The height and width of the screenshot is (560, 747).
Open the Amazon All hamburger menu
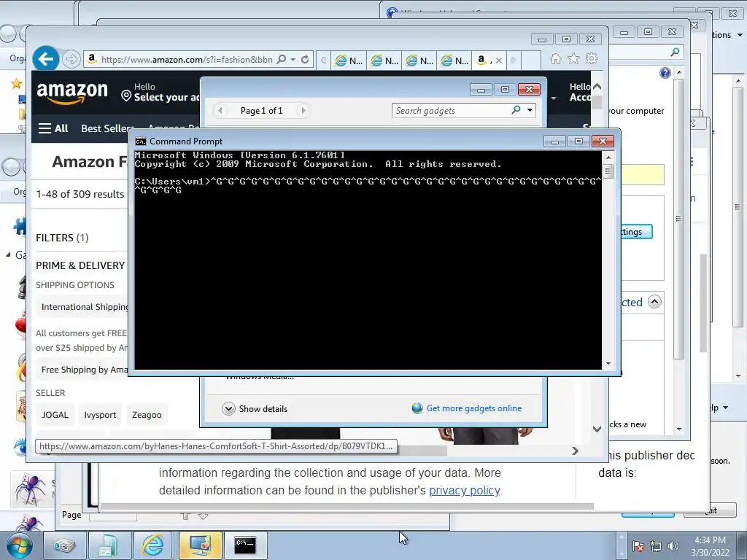53,128
